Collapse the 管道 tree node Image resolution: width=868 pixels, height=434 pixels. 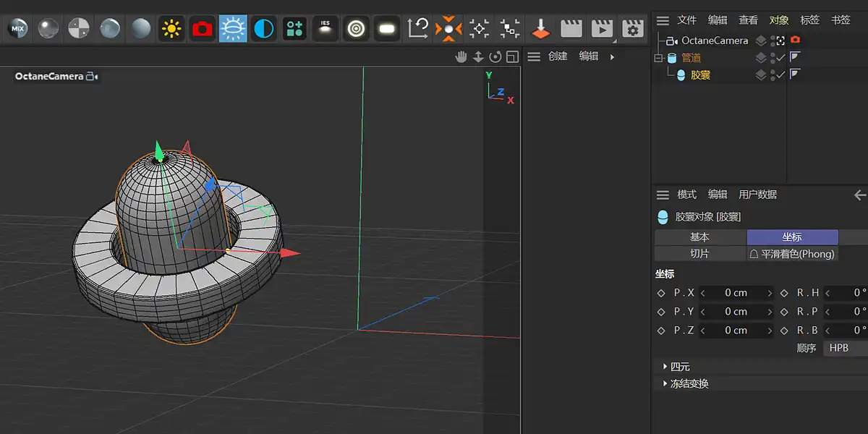659,58
